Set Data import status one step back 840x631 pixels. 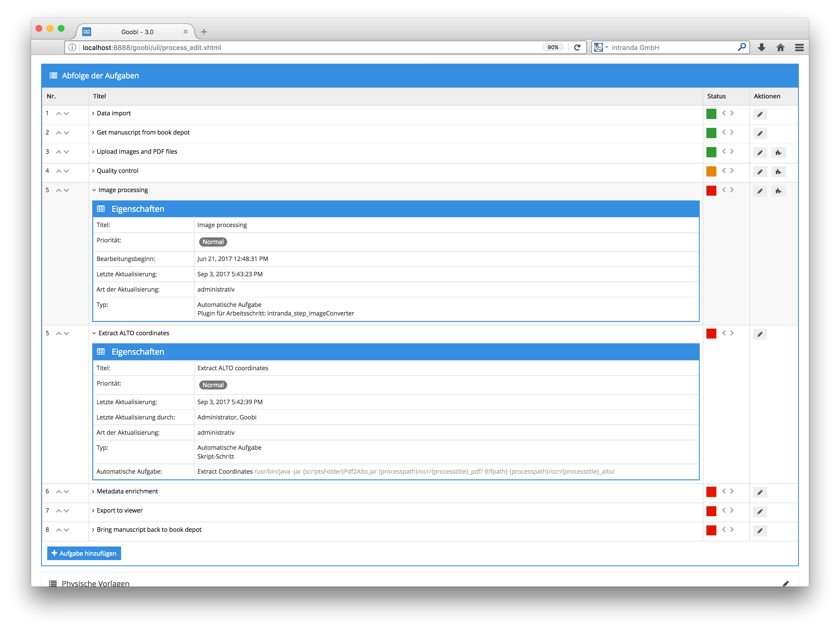tap(724, 113)
